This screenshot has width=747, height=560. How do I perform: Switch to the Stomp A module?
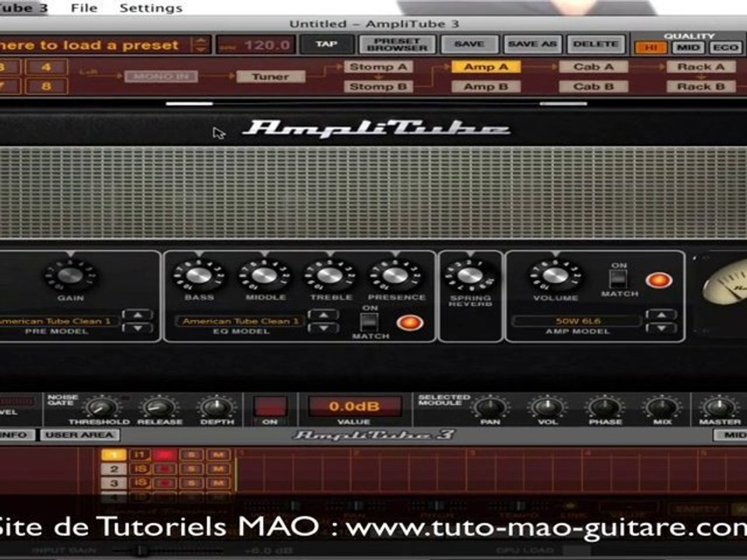click(378, 67)
